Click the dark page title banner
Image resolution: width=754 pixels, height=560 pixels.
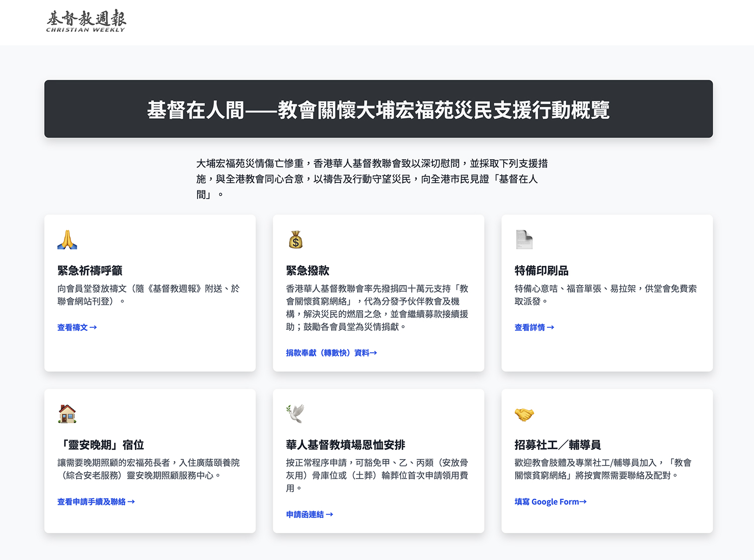click(379, 109)
